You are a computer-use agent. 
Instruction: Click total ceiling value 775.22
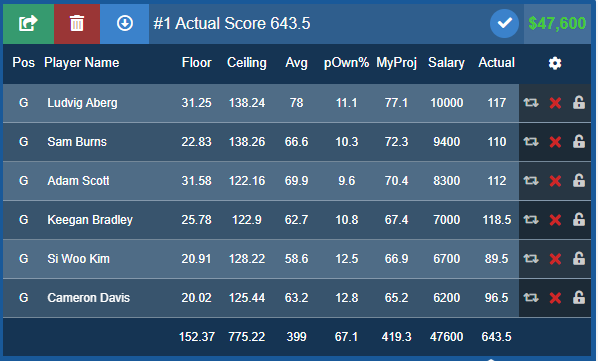click(x=247, y=337)
